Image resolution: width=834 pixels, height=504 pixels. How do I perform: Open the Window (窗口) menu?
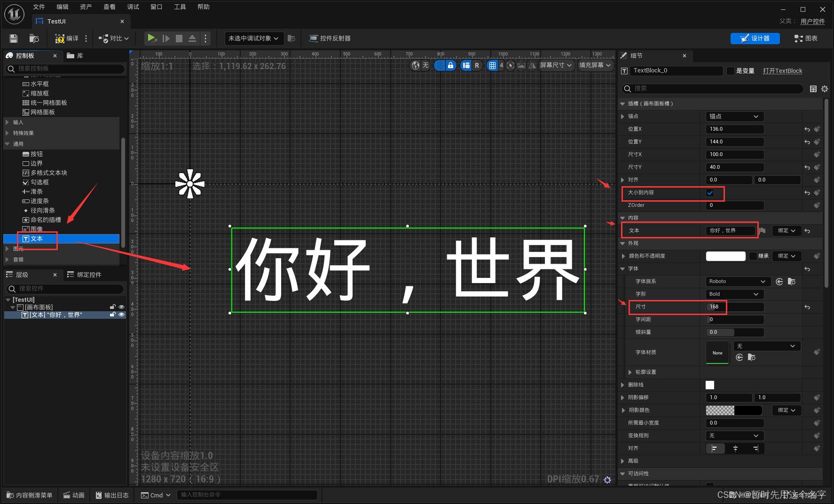(157, 7)
